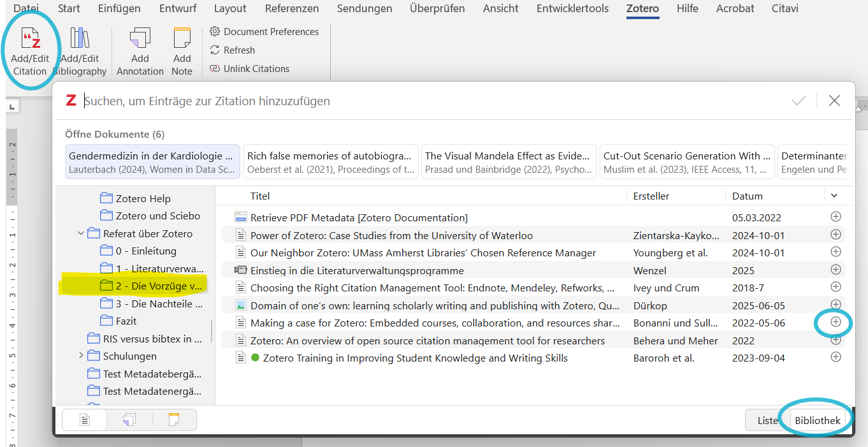
Task: Add 'Our Neighbor Zotero' item via plus icon
Action: 836,252
